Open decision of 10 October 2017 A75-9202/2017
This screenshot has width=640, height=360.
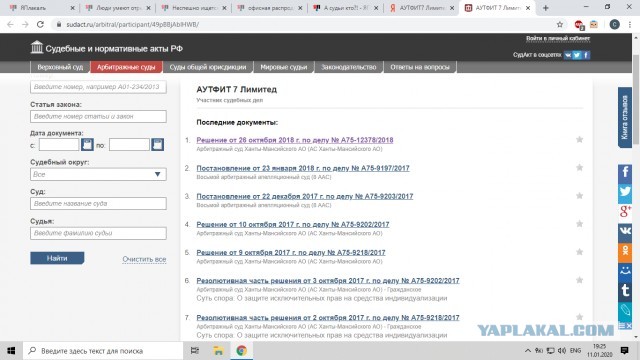(293, 224)
